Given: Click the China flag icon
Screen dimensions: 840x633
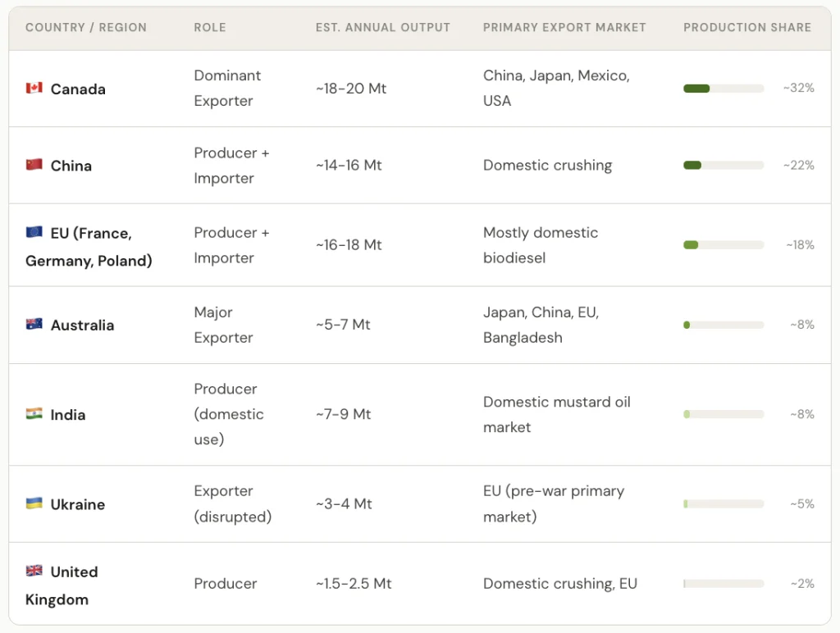Looking at the screenshot, I should click(x=34, y=165).
